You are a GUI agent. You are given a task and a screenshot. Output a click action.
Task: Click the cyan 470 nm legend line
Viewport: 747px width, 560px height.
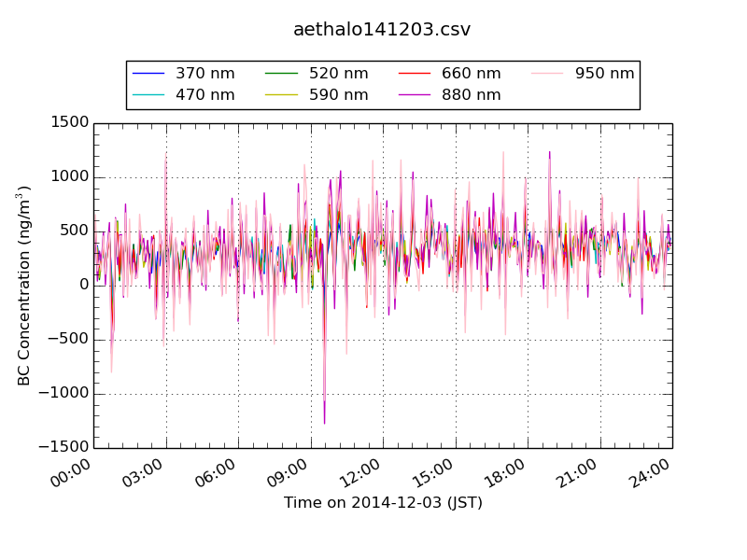[148, 95]
